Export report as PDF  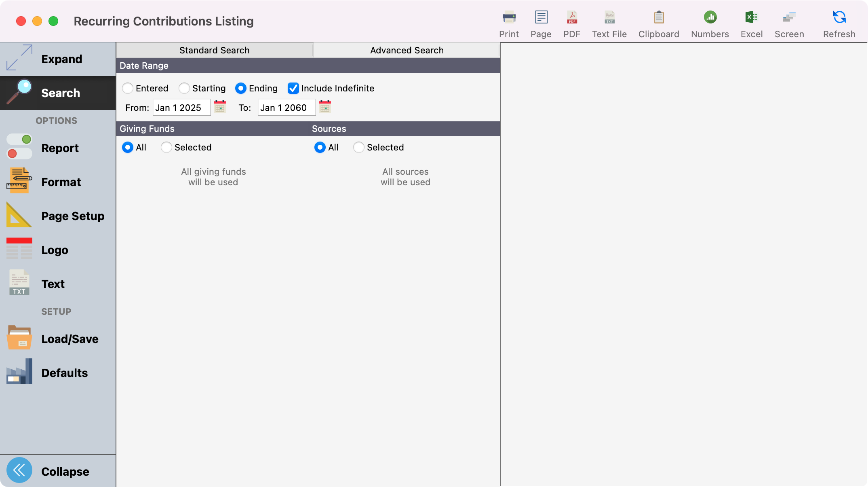pos(572,23)
